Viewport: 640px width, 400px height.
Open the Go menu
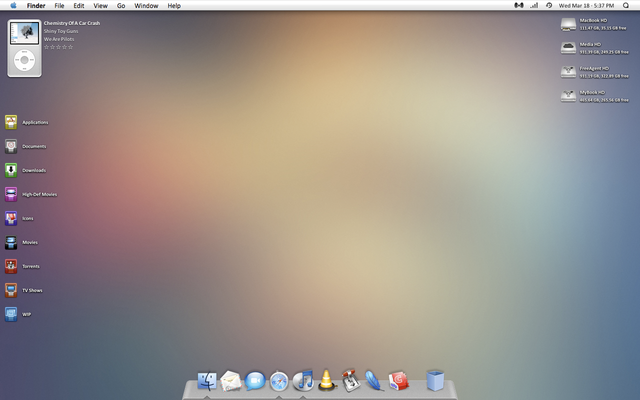click(121, 5)
